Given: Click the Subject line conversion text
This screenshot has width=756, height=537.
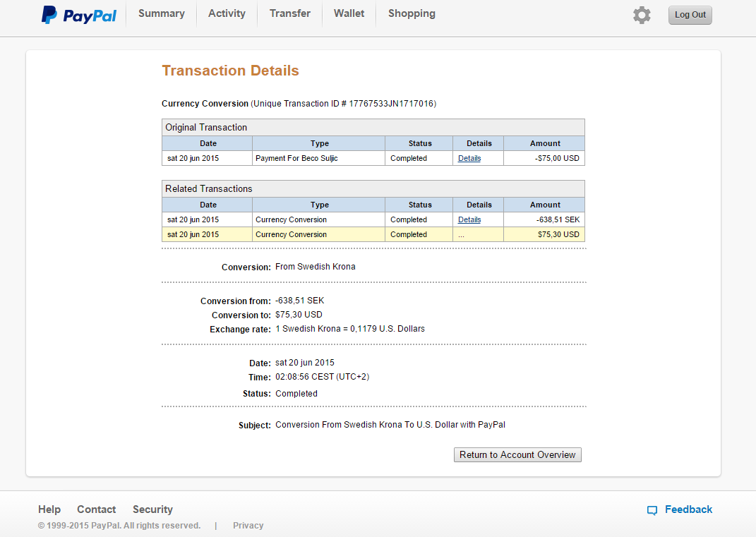Looking at the screenshot, I should coord(390,425).
